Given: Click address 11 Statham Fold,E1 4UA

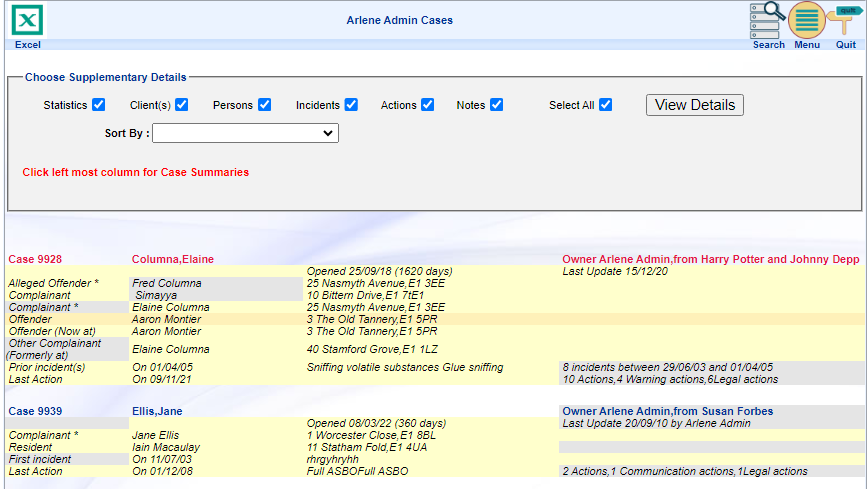Looking at the screenshot, I should pos(367,448).
